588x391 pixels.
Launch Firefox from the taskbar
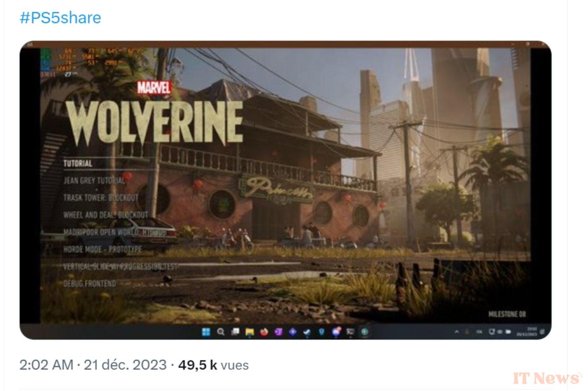point(264,333)
